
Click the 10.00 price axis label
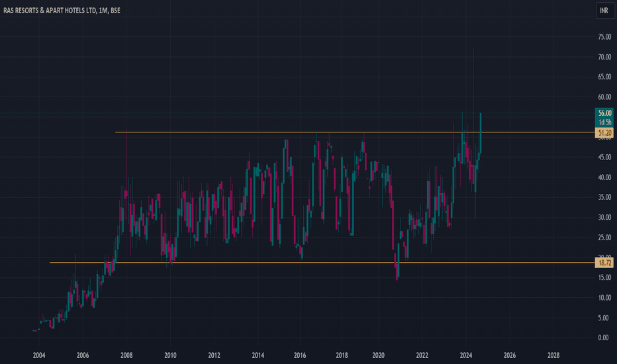[604, 298]
